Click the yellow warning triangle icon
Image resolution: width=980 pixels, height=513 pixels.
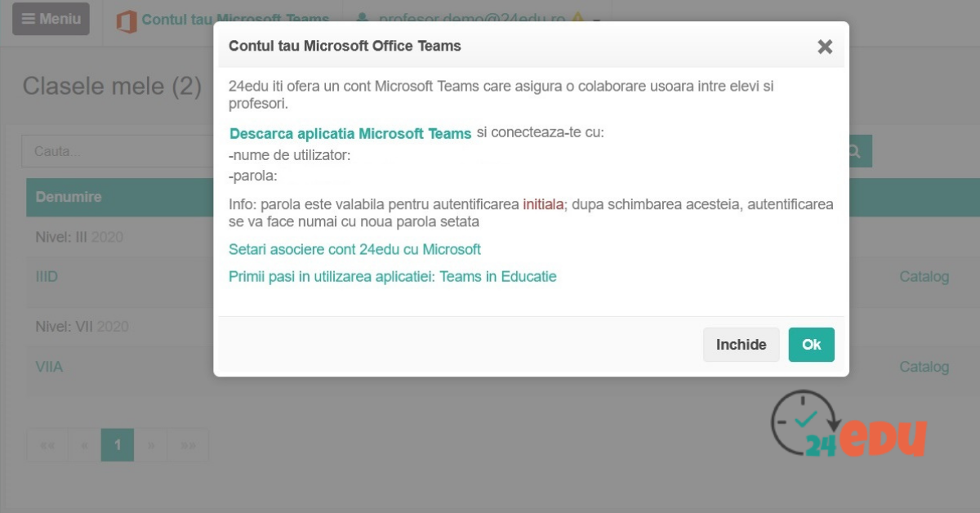coord(578,20)
